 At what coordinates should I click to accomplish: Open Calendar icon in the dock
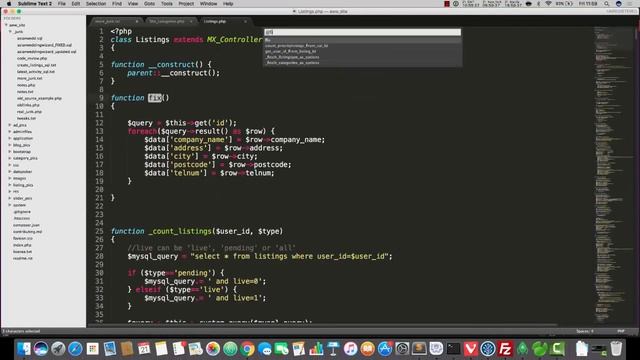(x=144, y=349)
